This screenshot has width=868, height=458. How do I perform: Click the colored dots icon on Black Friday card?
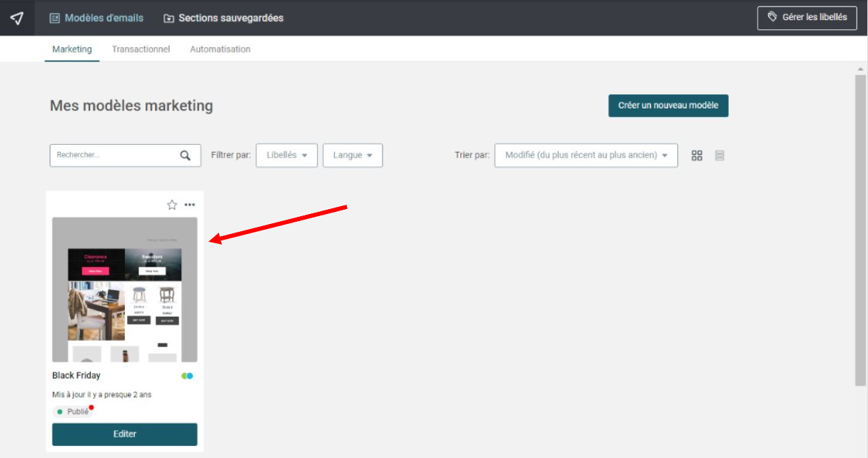[x=187, y=376]
